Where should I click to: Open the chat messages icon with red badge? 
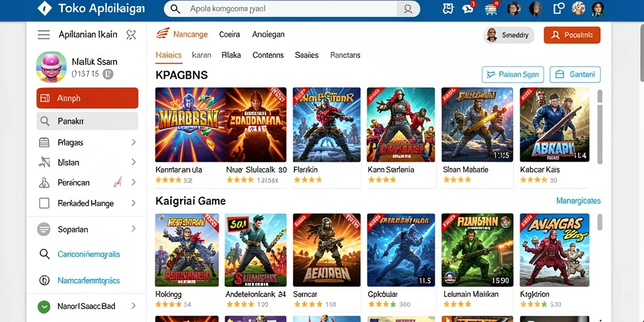click(x=468, y=8)
